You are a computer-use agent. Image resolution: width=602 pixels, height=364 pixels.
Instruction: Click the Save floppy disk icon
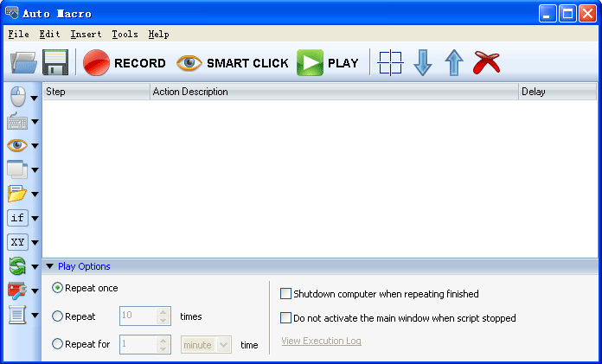click(55, 63)
